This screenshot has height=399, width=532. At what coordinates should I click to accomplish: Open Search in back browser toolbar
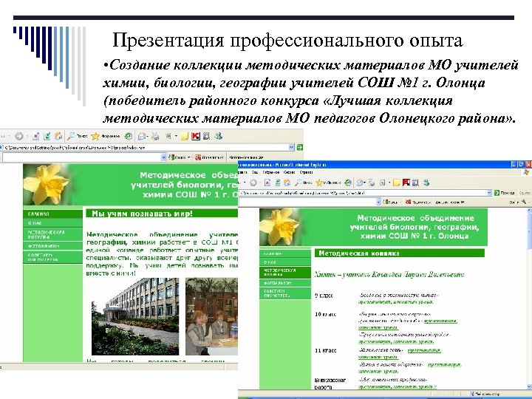tap(77, 137)
